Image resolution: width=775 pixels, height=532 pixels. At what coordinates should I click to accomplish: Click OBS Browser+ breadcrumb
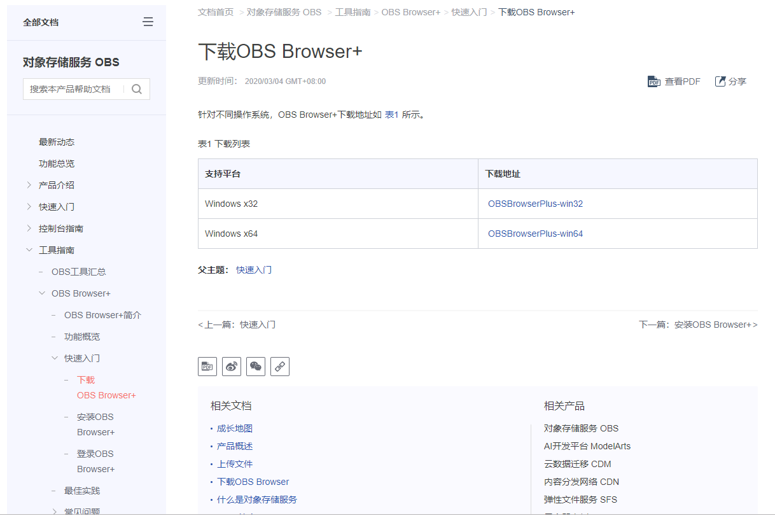[x=410, y=12]
